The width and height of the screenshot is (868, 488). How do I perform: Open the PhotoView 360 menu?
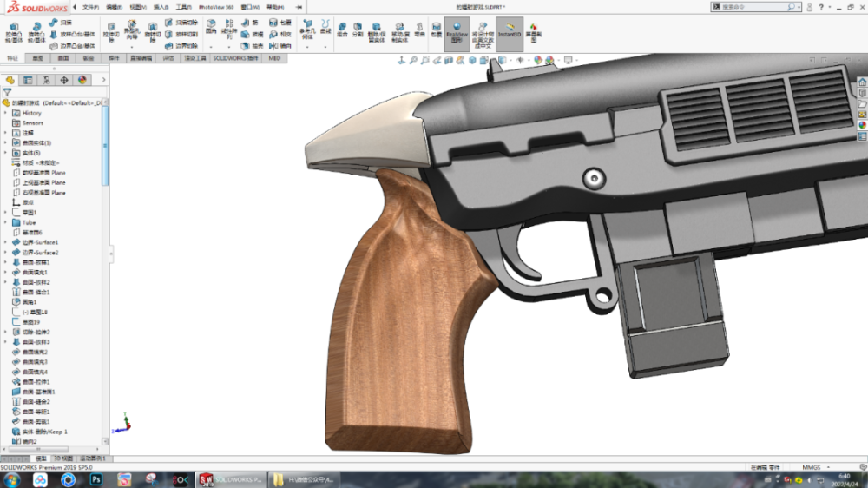coord(216,7)
